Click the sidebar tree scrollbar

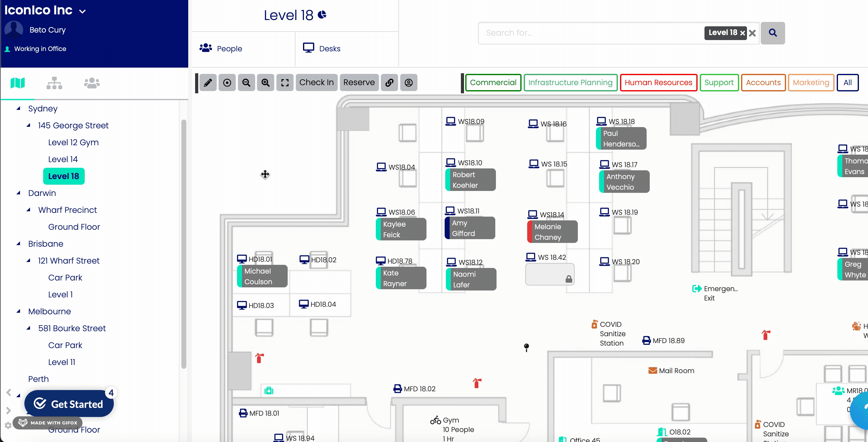click(184, 244)
